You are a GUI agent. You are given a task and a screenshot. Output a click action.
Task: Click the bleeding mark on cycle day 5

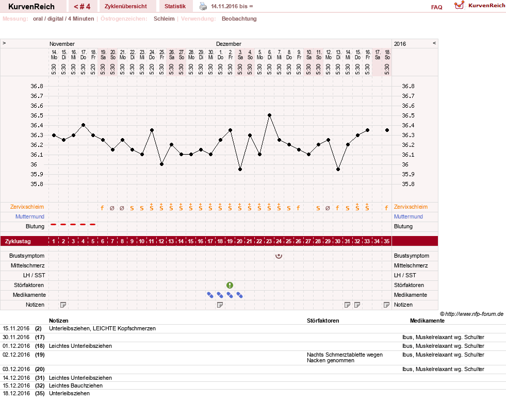(93, 224)
